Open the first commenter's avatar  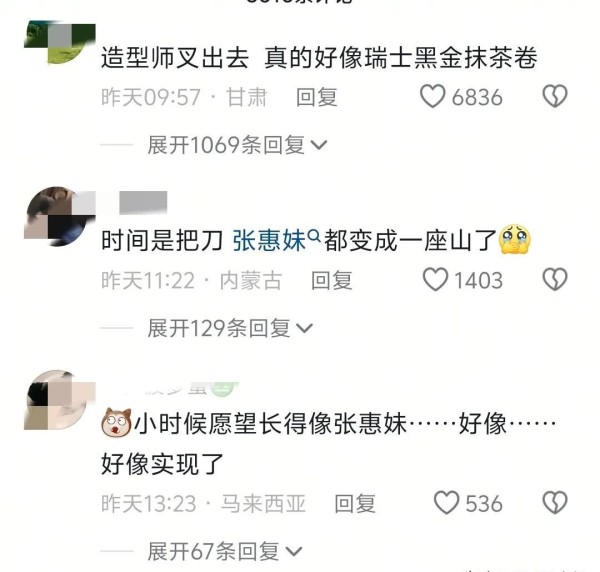[x=60, y=42]
